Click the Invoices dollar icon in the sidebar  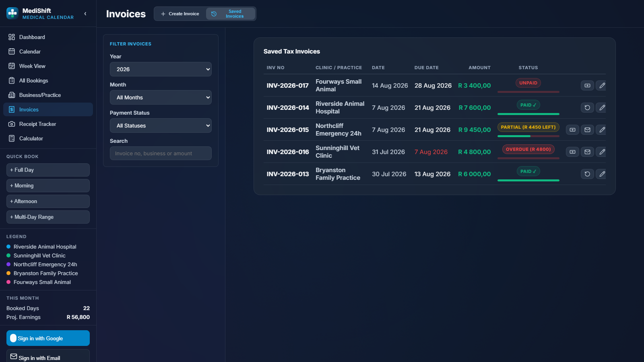tap(12, 109)
